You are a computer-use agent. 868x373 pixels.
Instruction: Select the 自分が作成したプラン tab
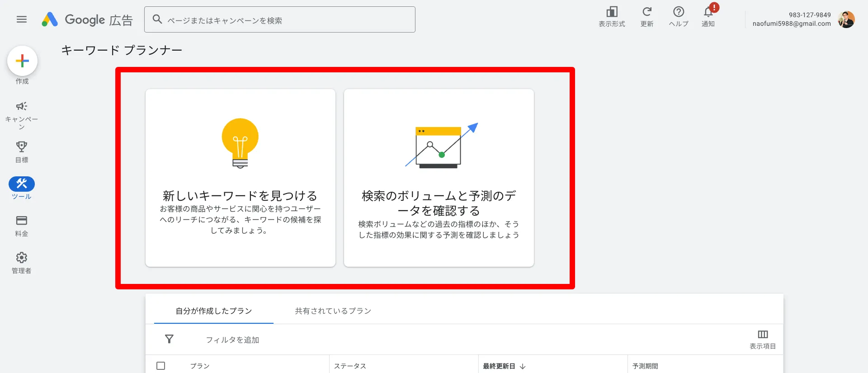[x=214, y=311]
